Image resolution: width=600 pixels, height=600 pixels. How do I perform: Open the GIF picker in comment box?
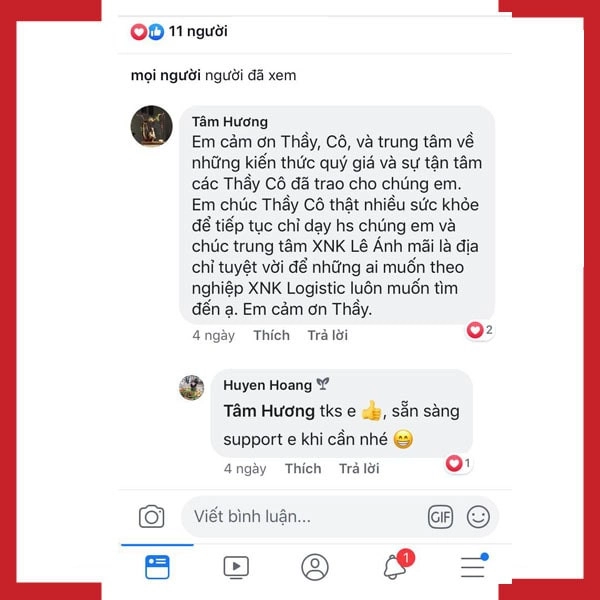coord(440,517)
